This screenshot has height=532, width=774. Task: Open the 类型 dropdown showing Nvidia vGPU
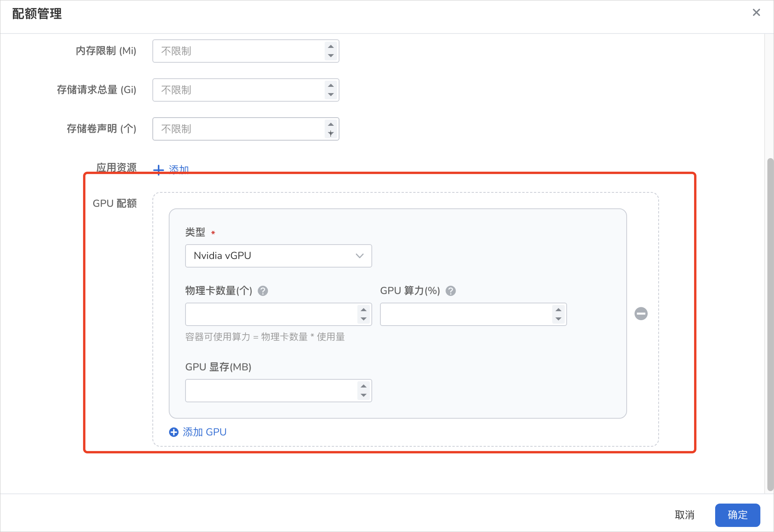coord(278,256)
